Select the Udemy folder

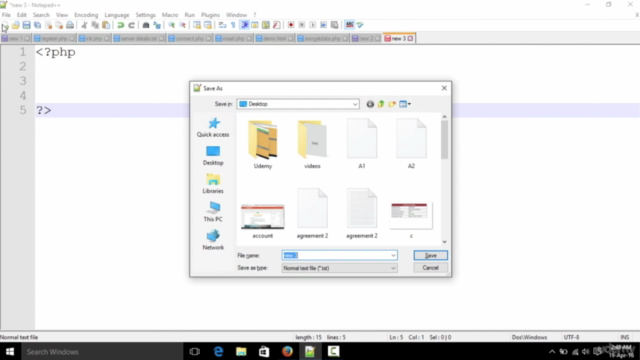point(263,144)
